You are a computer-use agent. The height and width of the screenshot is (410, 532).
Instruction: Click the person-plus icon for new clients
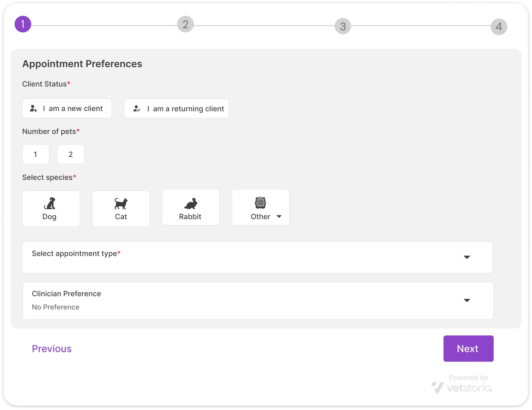pyautogui.click(x=34, y=108)
